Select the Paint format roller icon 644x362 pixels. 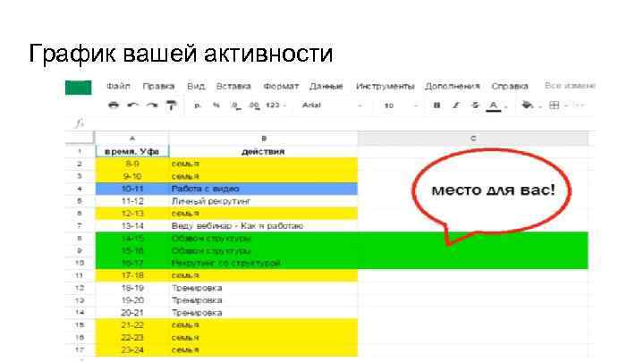171,105
